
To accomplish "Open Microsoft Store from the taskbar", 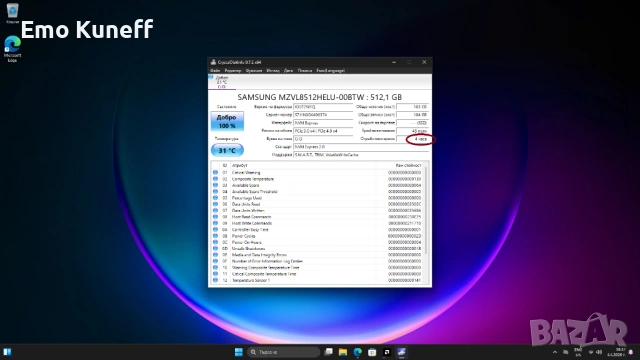I will tap(372, 352).
